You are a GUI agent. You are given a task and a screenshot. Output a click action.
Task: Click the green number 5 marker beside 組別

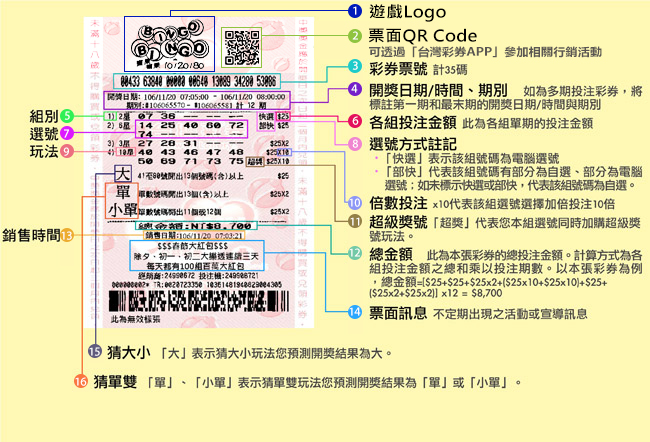[x=66, y=115]
